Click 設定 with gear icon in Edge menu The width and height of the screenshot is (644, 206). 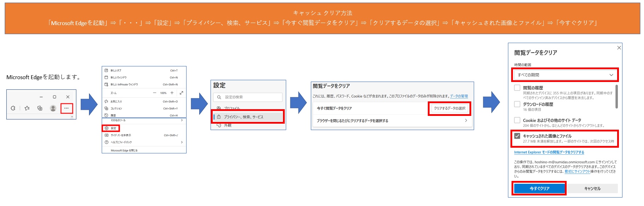111,128
